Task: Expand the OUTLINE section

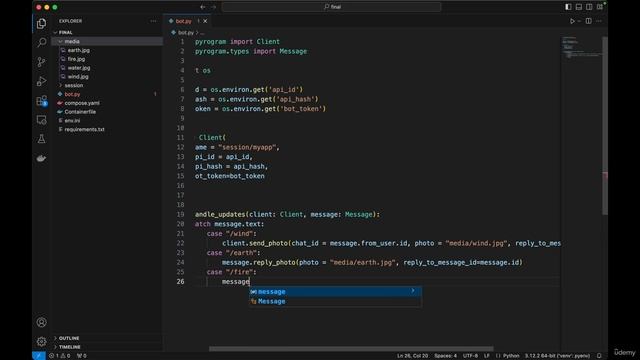Action: coord(69,338)
